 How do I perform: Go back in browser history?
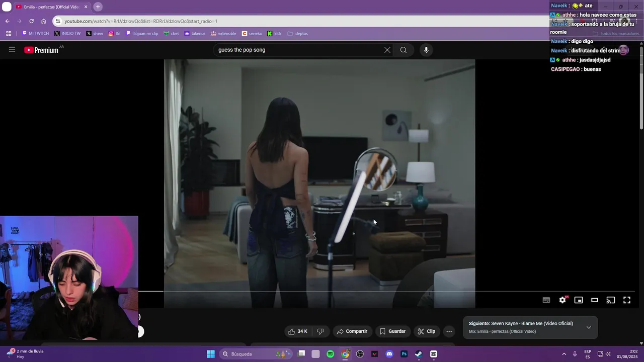click(8, 21)
